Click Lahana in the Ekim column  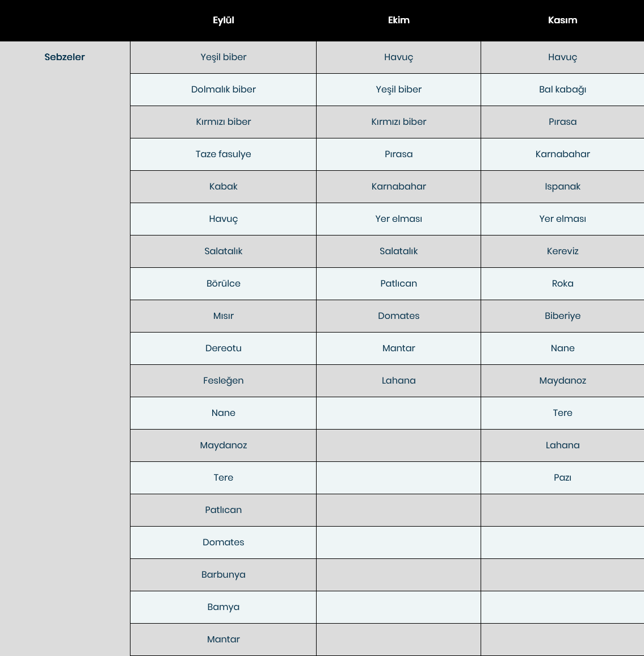(398, 381)
